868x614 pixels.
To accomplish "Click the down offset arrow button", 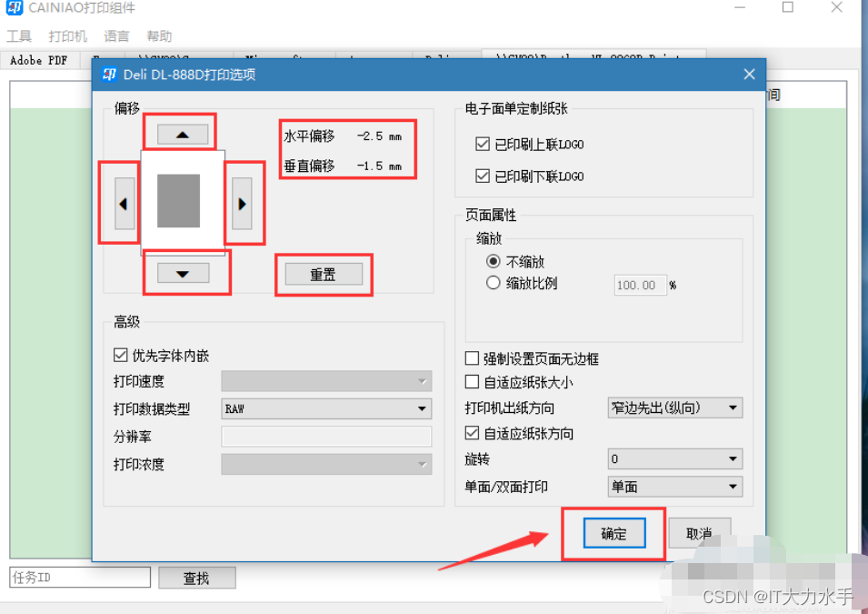I will click(x=183, y=273).
